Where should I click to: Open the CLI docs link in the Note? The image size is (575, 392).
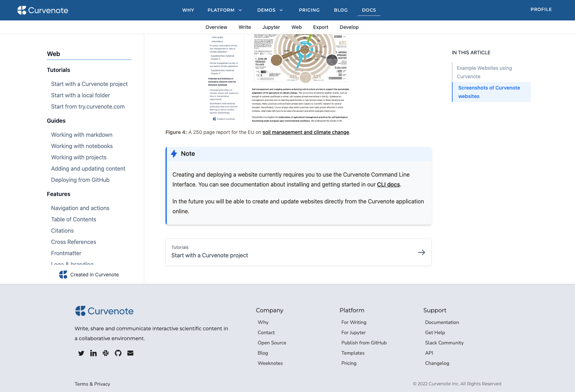click(388, 184)
